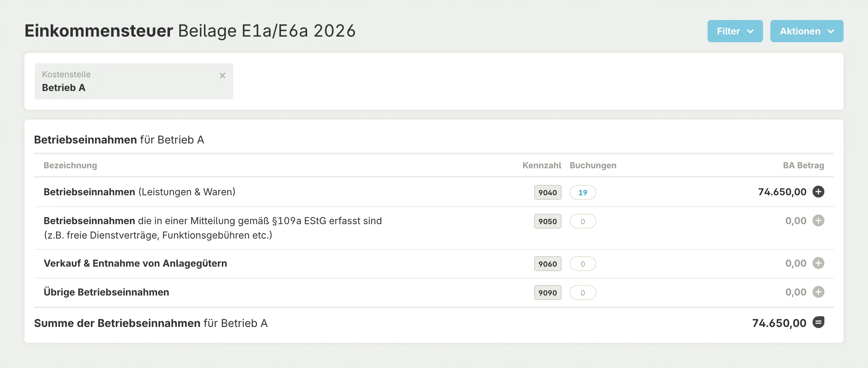Click the plus icon for Anlagegütern row
Image resolution: width=868 pixels, height=368 pixels.
coord(818,263)
